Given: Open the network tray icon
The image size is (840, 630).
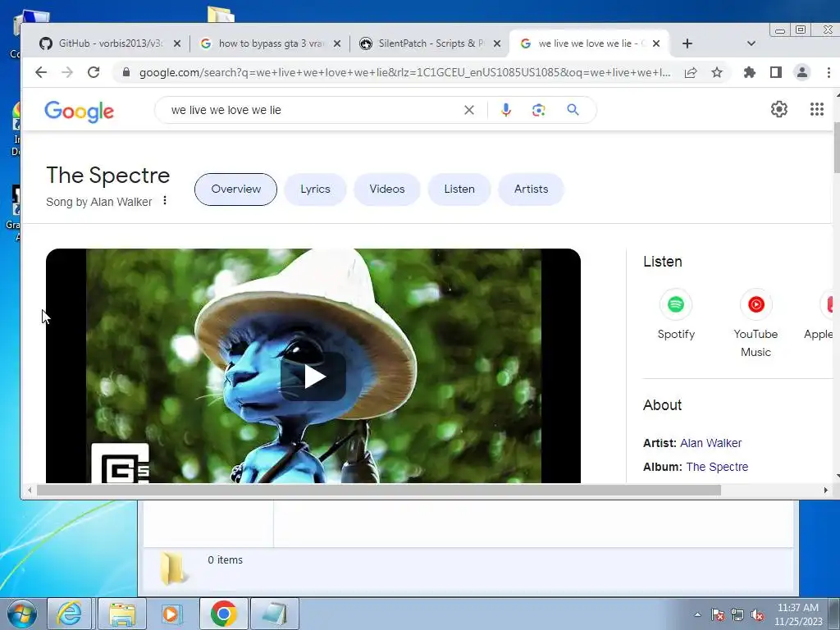Looking at the screenshot, I should coord(737,614).
